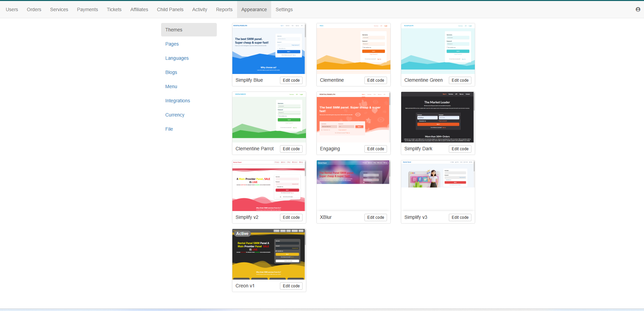This screenshot has width=644, height=311.
Task: Click the user account icon
Action: [x=638, y=9]
